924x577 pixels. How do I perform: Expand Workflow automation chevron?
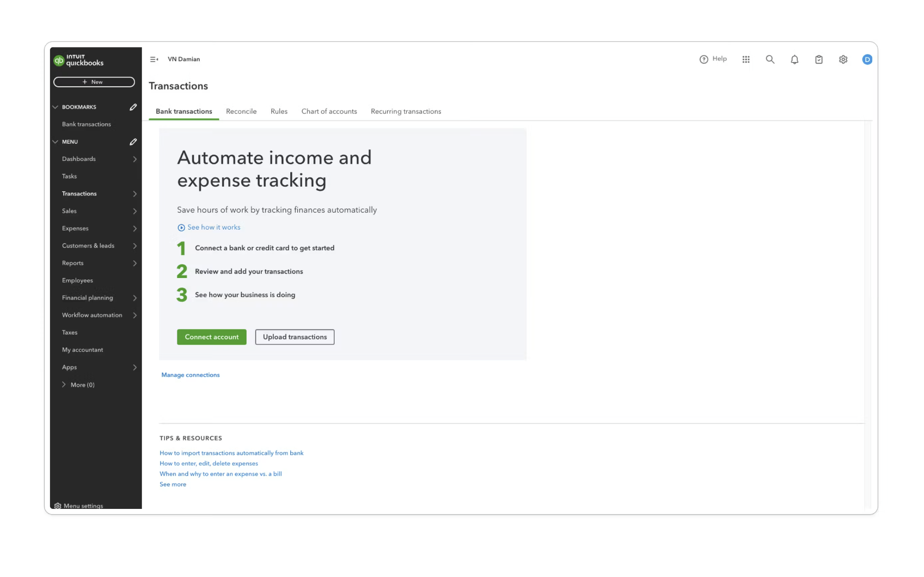pos(134,315)
